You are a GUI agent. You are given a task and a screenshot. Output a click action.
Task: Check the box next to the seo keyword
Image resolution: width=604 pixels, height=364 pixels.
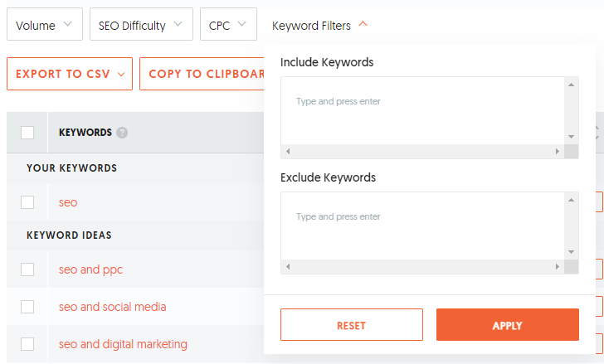coord(27,202)
